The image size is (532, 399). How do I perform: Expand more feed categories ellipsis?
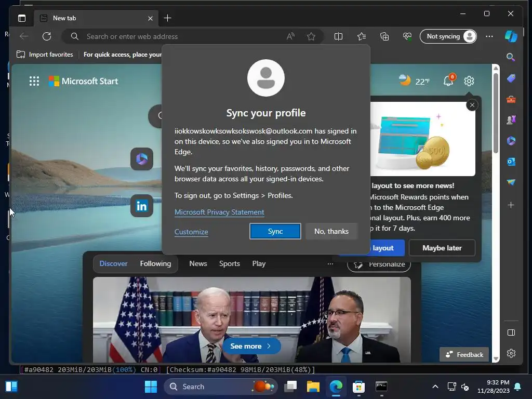click(330, 263)
